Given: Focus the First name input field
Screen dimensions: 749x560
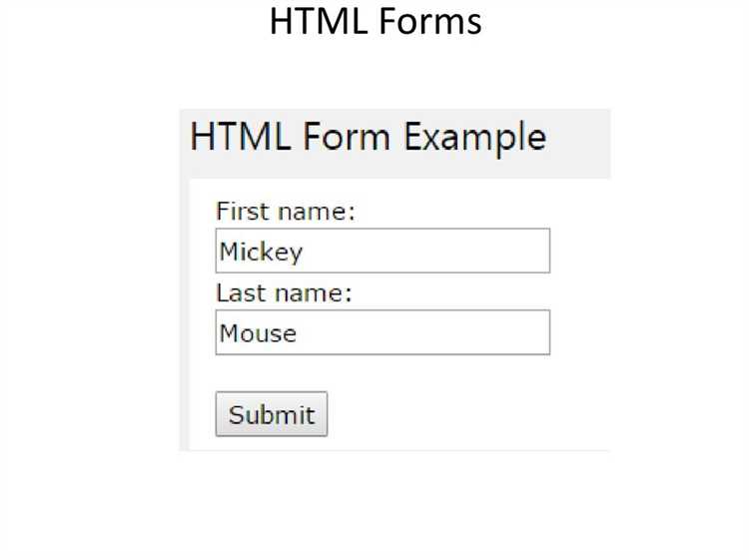Looking at the screenshot, I should tap(382, 251).
